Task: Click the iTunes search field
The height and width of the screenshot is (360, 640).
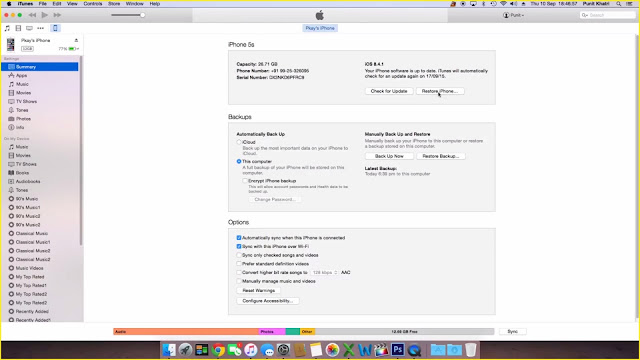Action: pyautogui.click(x=607, y=15)
